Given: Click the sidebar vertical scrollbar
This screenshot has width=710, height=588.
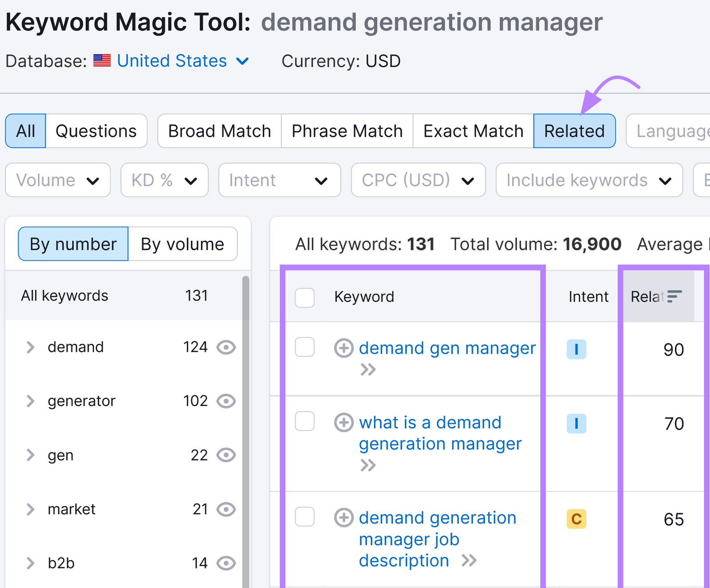Looking at the screenshot, I should pyautogui.click(x=245, y=399).
